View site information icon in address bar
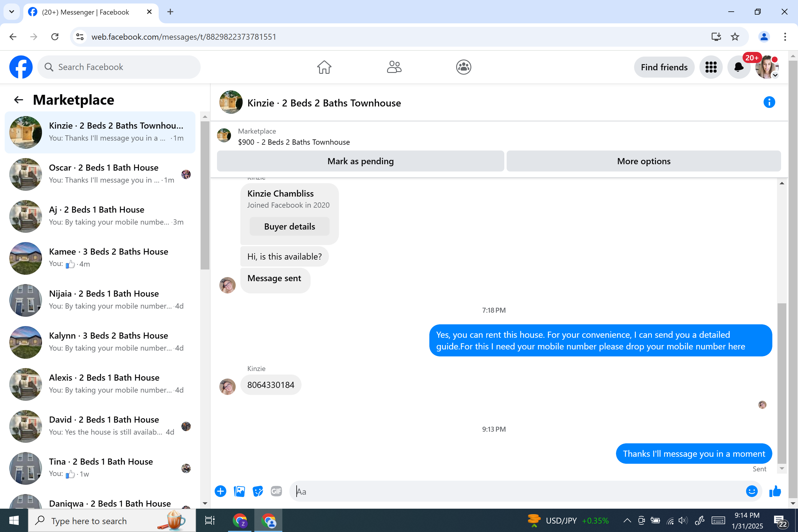The image size is (798, 532). point(80,37)
